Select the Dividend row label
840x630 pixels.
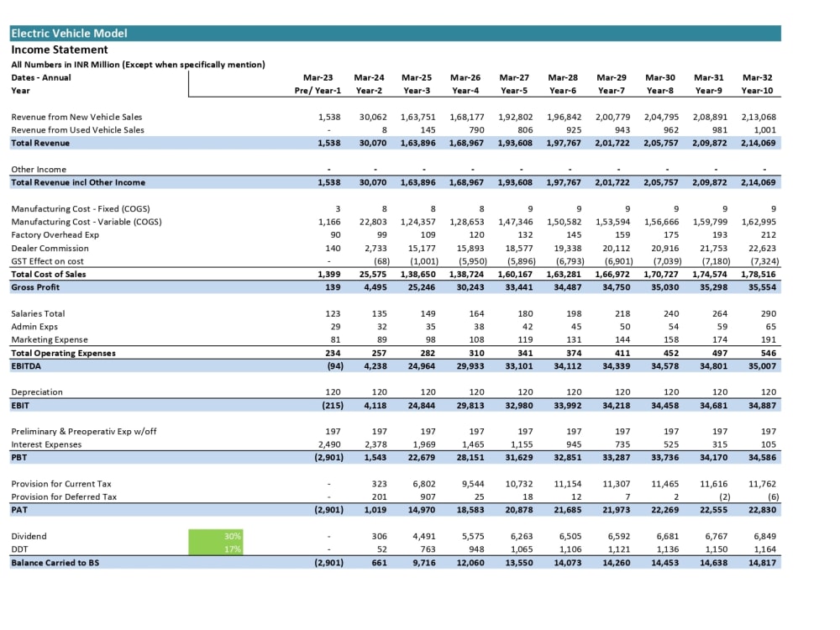tap(29, 536)
